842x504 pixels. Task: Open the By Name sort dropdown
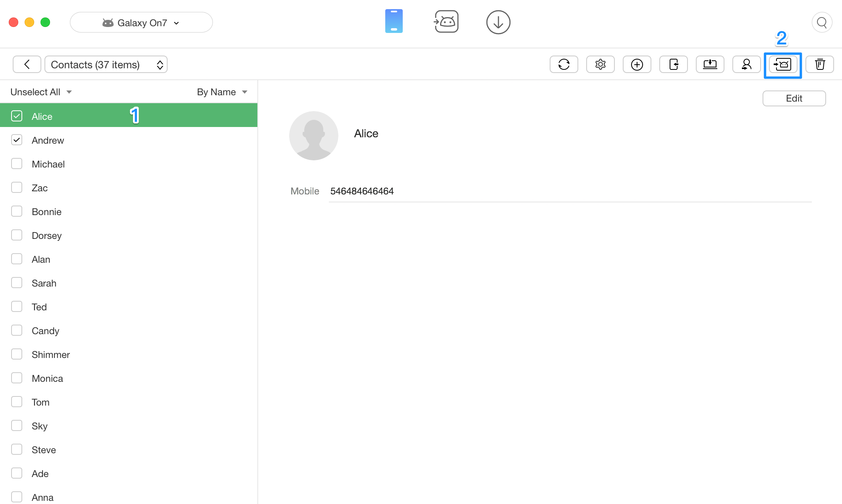222,92
